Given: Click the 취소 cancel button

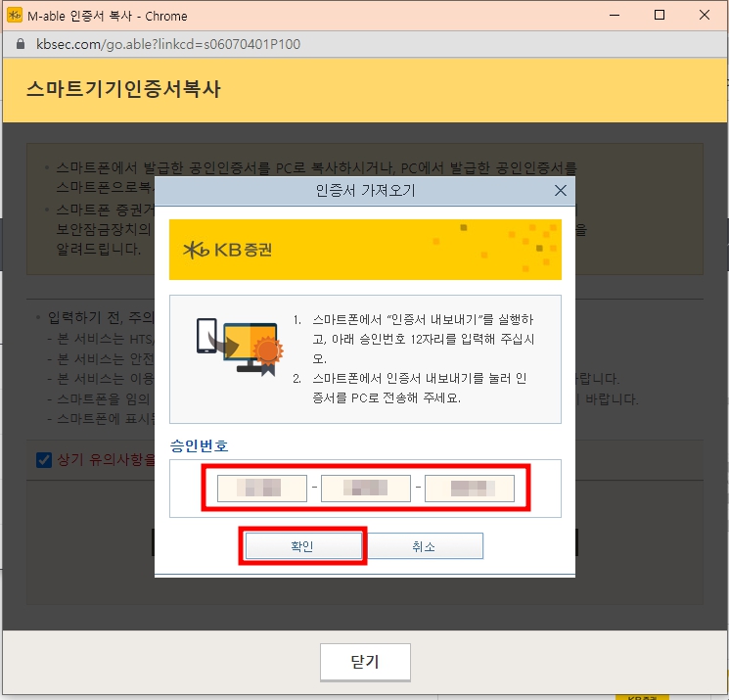Looking at the screenshot, I should pos(424,546).
